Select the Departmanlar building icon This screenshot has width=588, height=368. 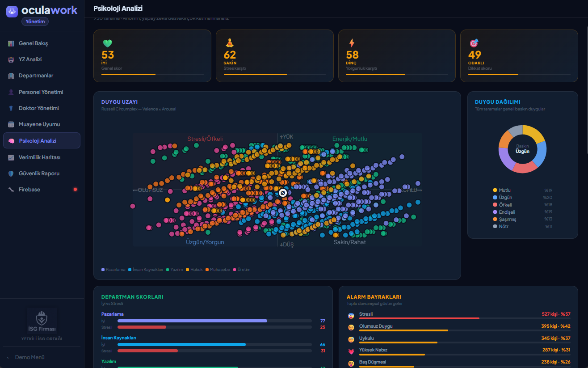pos(11,76)
